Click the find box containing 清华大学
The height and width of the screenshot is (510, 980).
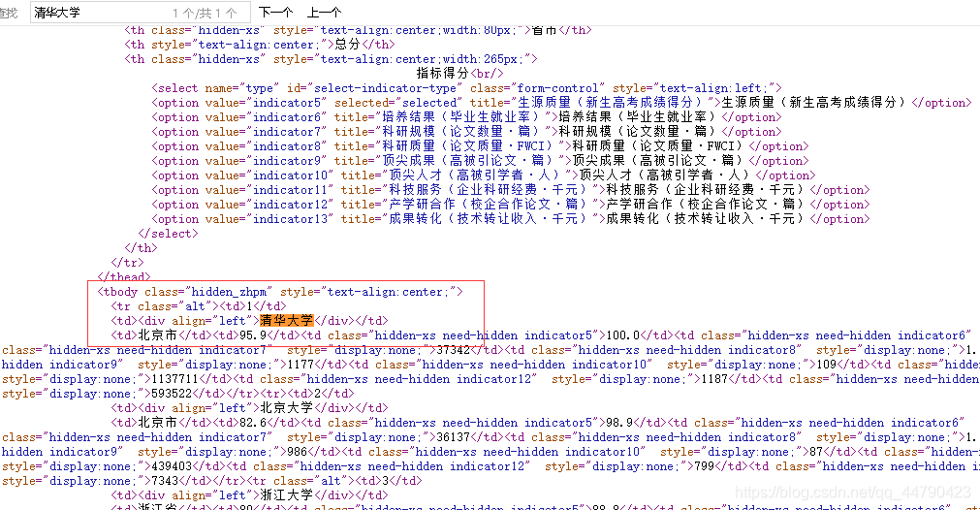coord(140,13)
